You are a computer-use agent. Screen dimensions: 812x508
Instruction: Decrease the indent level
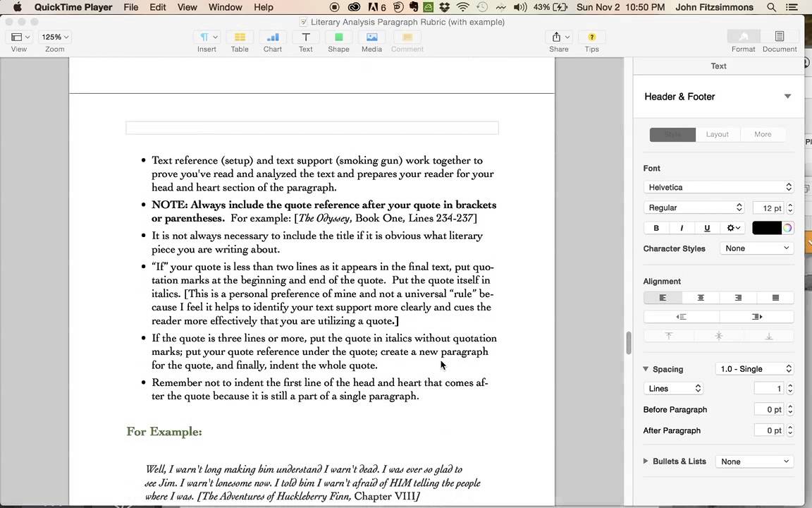682,317
